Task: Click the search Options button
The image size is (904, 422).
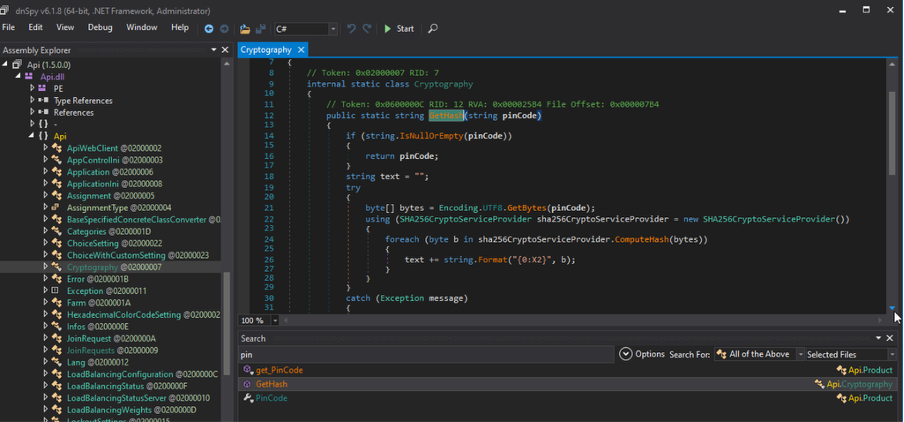Action: pos(642,354)
